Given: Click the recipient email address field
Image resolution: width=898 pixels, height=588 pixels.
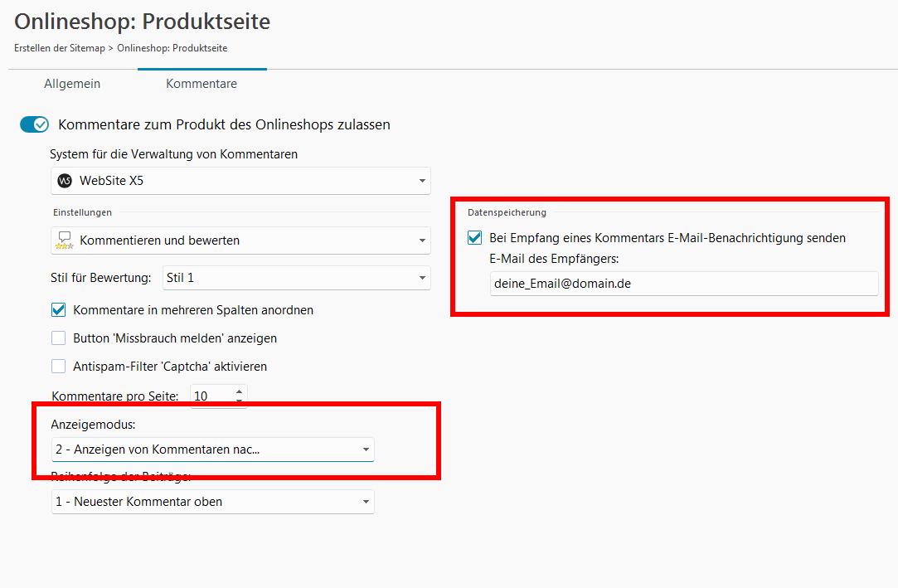Looking at the screenshot, I should pyautogui.click(x=682, y=284).
